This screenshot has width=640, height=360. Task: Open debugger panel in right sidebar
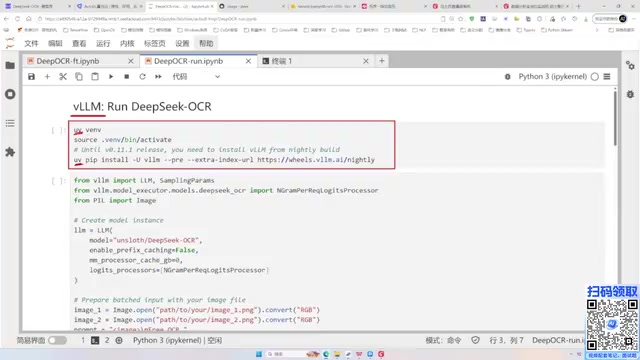pos(630,94)
